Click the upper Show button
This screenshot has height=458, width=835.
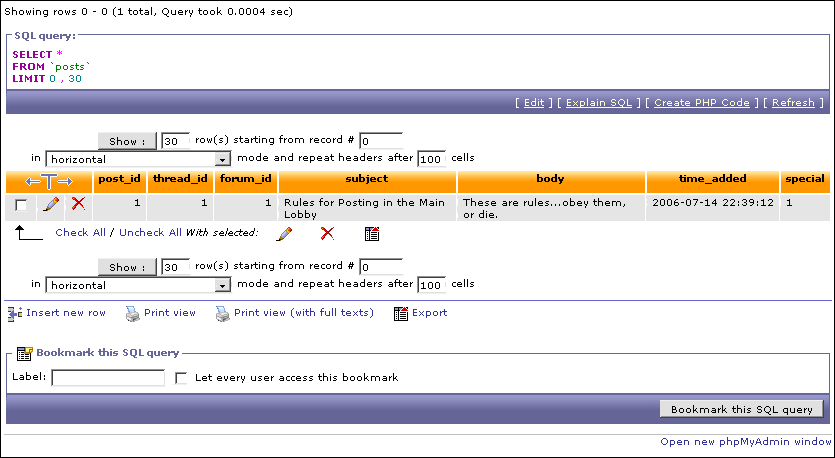[127, 141]
